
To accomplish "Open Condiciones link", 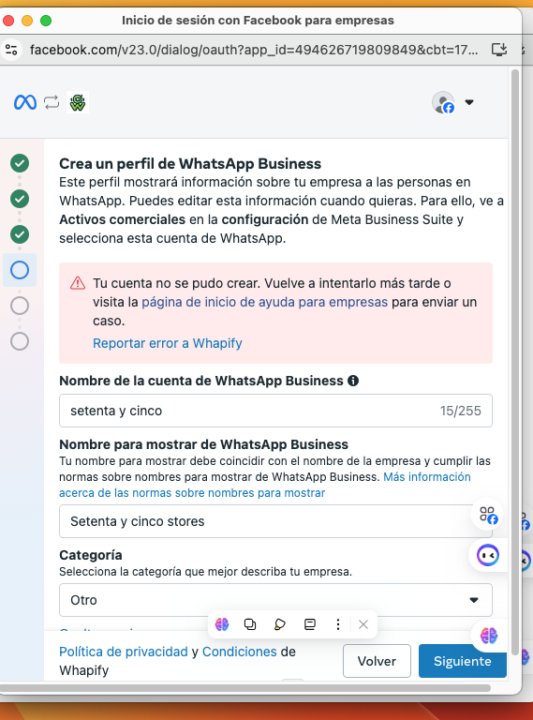I will pos(239,652).
